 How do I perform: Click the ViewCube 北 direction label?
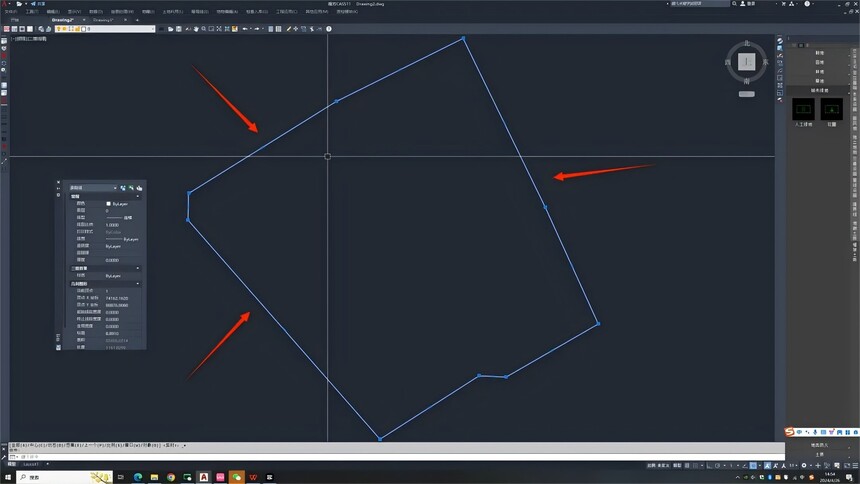pos(746,43)
